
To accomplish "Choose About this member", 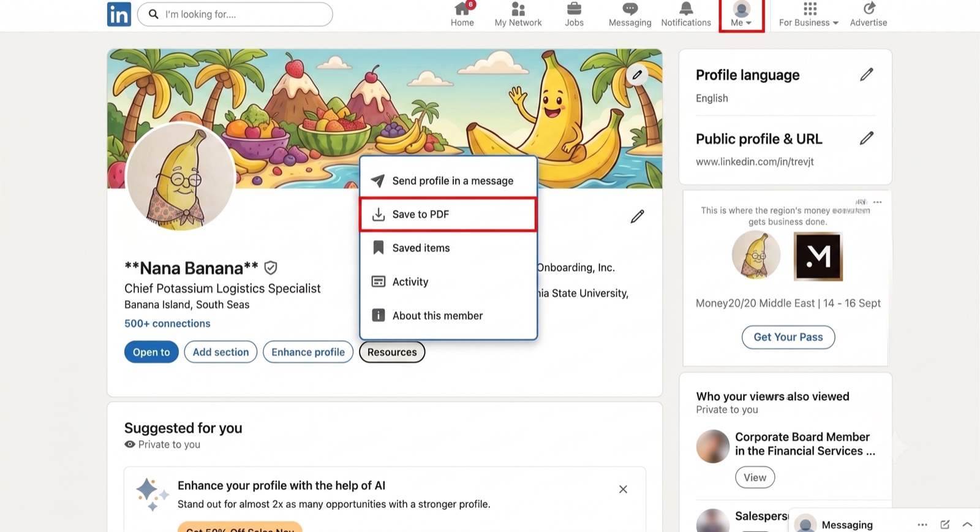I will 448,315.
